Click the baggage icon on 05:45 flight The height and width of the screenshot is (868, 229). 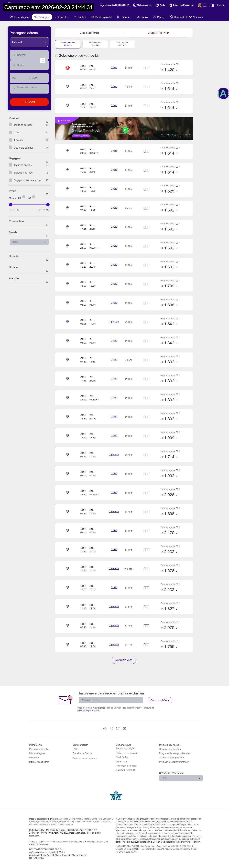(x=146, y=68)
